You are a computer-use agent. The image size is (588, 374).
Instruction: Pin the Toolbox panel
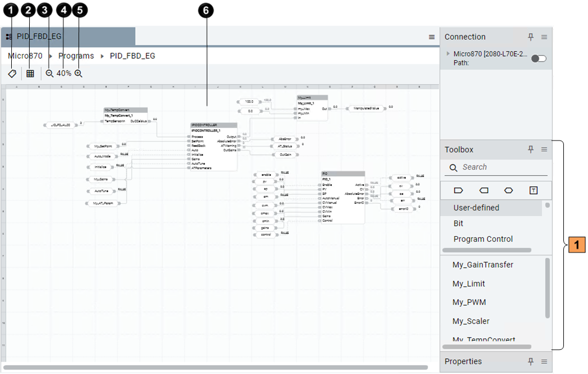point(531,149)
